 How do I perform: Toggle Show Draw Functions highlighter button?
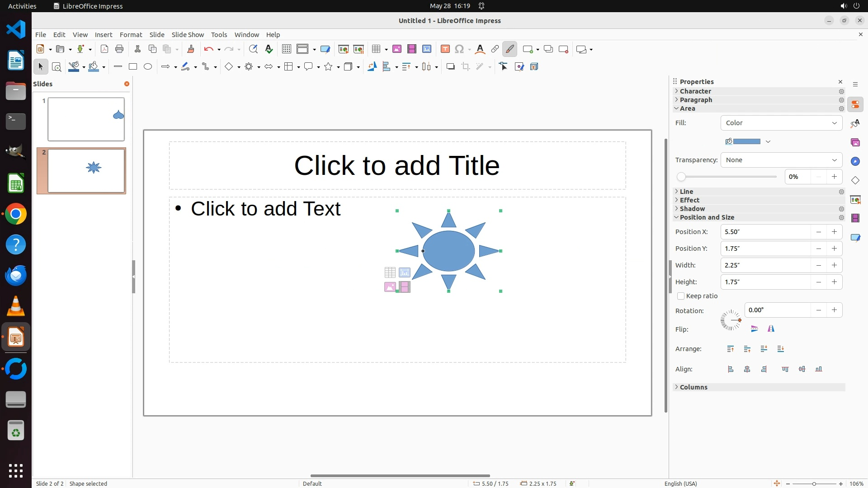coord(509,49)
